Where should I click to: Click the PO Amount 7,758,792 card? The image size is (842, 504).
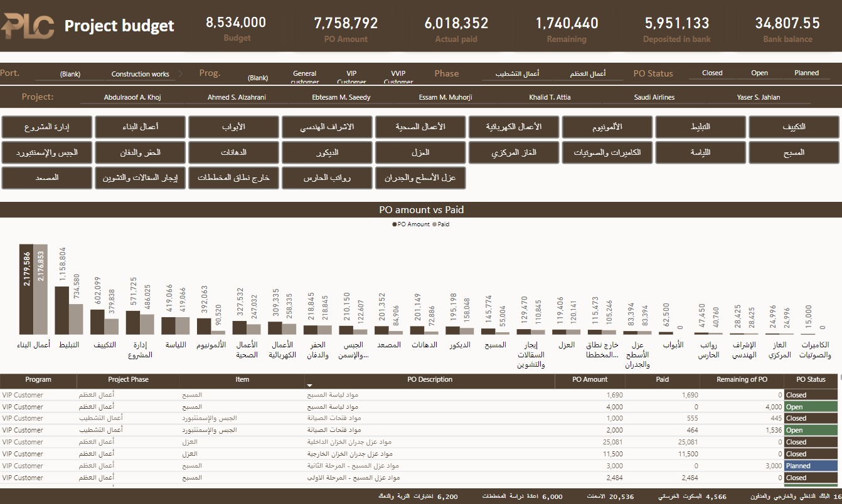pyautogui.click(x=346, y=29)
